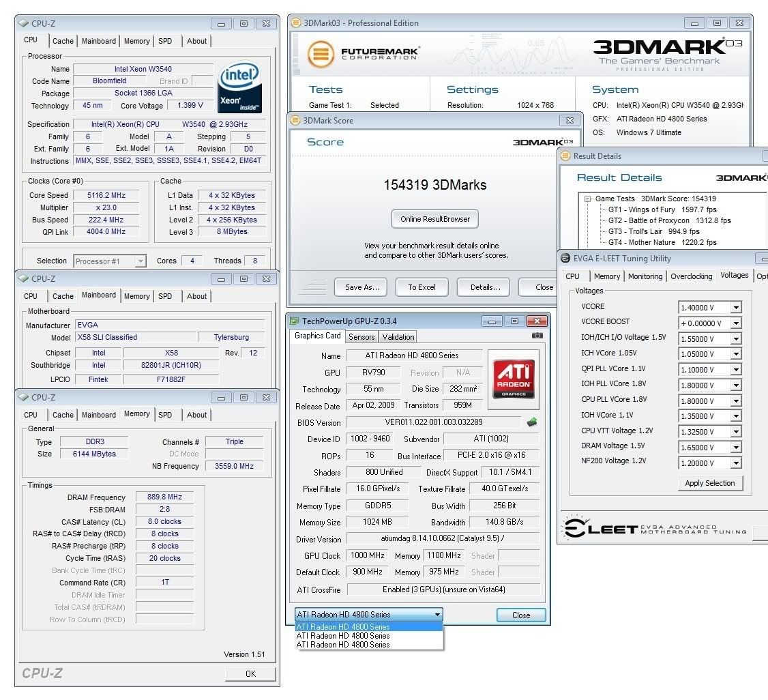The width and height of the screenshot is (768, 700).
Task: Open the Memory tab in E-LEET
Action: point(607,276)
